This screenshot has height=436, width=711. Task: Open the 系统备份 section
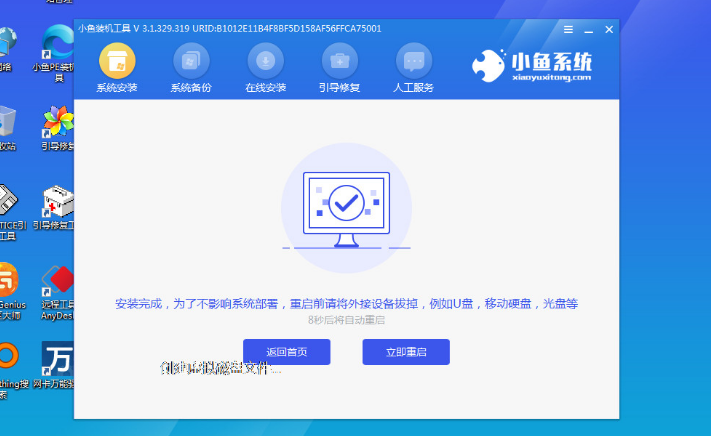point(191,62)
